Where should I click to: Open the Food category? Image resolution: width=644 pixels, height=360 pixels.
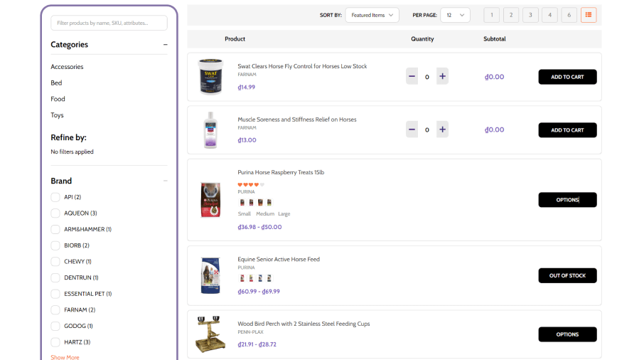point(58,99)
